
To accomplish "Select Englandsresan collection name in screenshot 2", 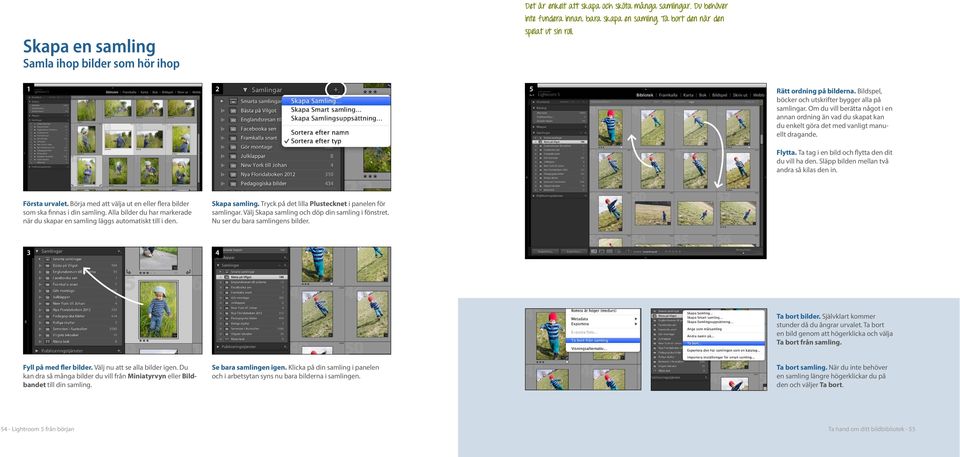I will tap(261, 119).
